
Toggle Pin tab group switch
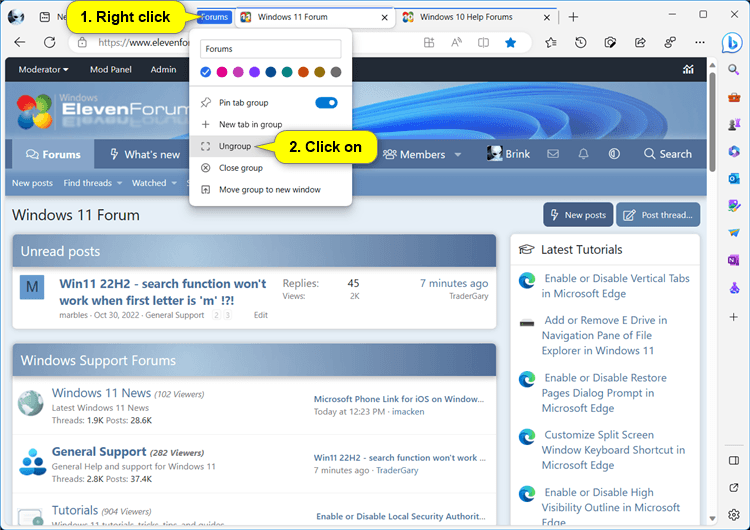pos(326,103)
